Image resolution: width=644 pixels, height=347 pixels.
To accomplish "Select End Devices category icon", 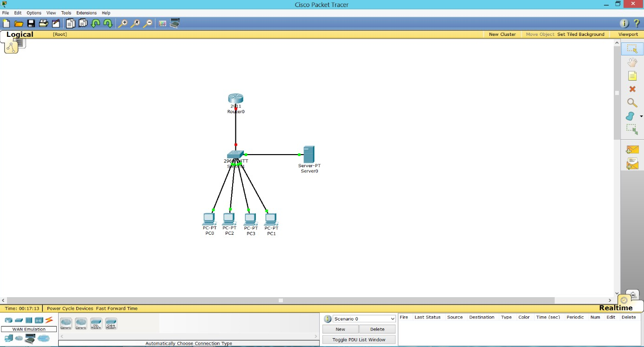I will point(9,339).
